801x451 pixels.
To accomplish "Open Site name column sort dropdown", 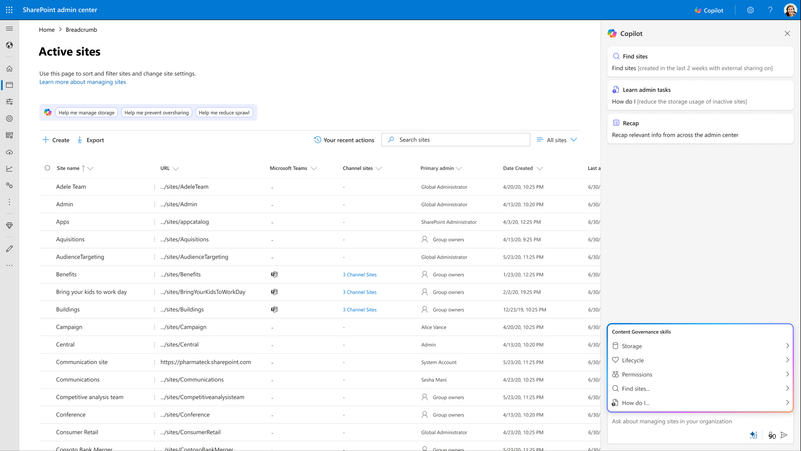I will tap(90, 169).
